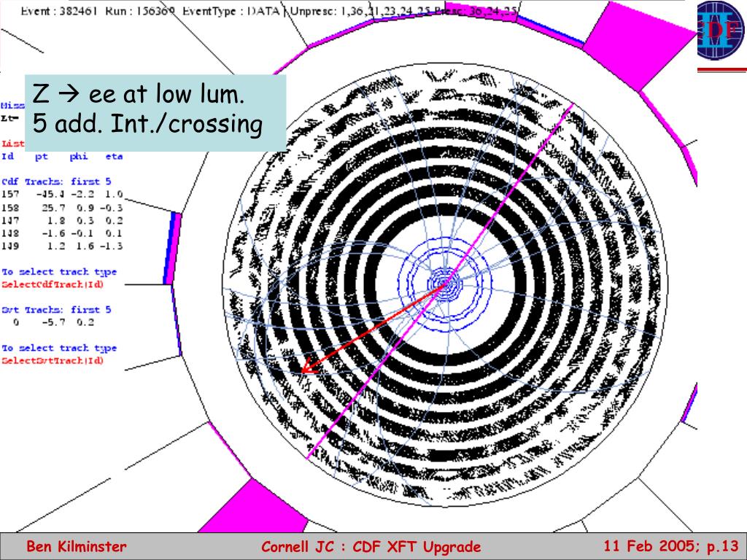Select CDF track row 158
747x560 pixels.
pos(62,208)
